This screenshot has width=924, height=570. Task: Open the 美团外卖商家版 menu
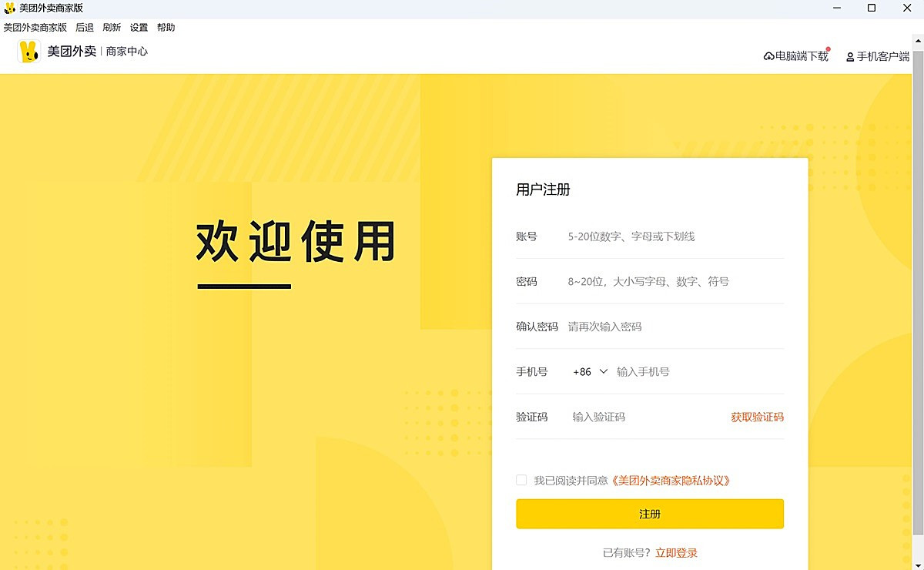coord(35,28)
